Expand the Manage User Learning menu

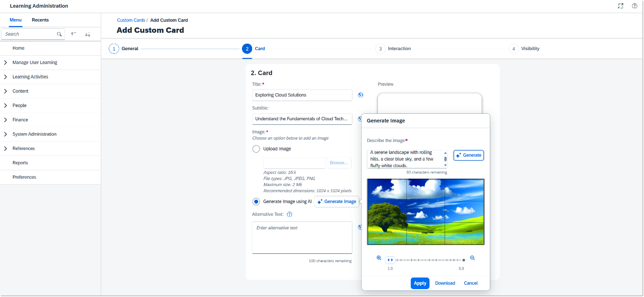click(6, 63)
